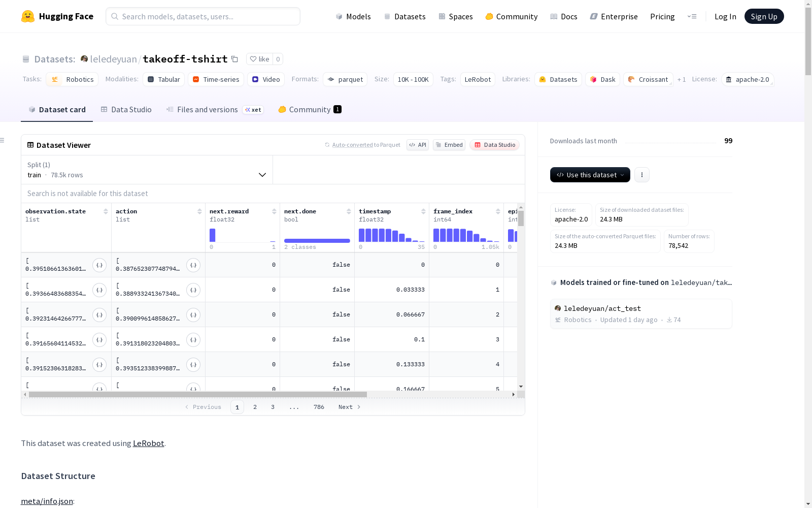Click the Log In link
This screenshot has width=812, height=508.
tap(725, 16)
